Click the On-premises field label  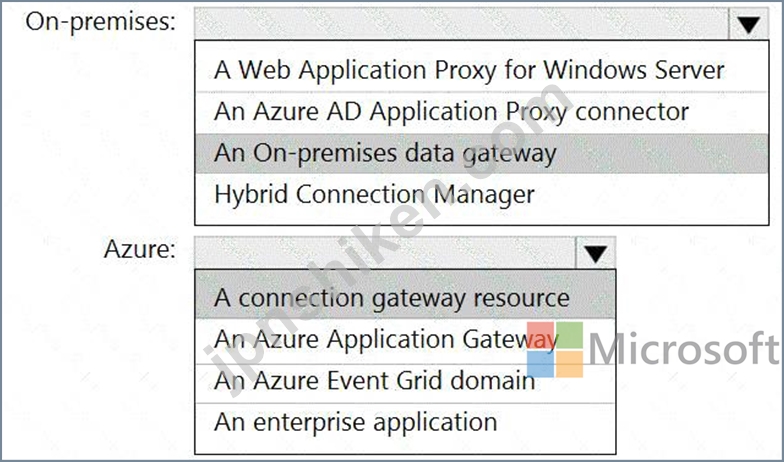[x=101, y=22]
